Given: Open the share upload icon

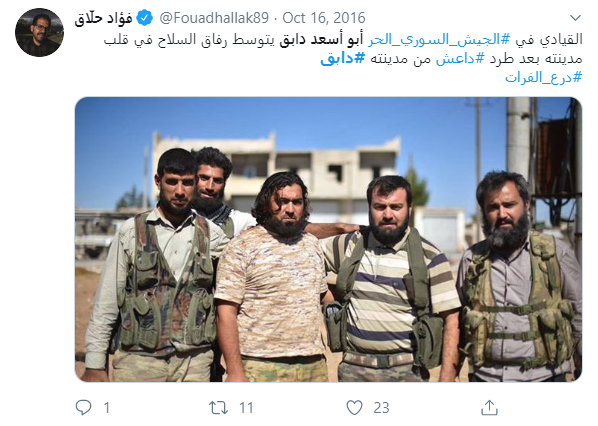Looking at the screenshot, I should tap(489, 407).
